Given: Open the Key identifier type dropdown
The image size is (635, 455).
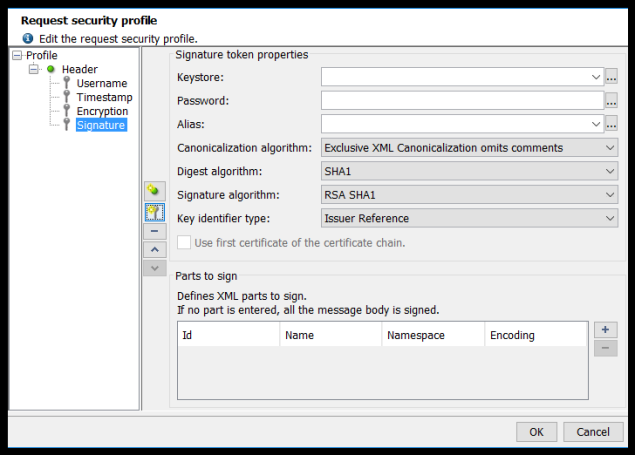Looking at the screenshot, I should (x=469, y=218).
